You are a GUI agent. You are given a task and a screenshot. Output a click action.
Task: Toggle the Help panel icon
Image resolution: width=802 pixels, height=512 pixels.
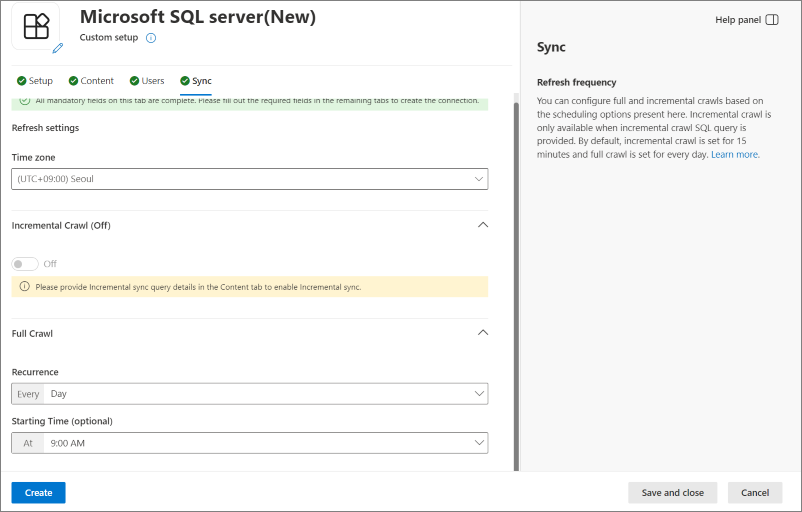[x=772, y=20]
